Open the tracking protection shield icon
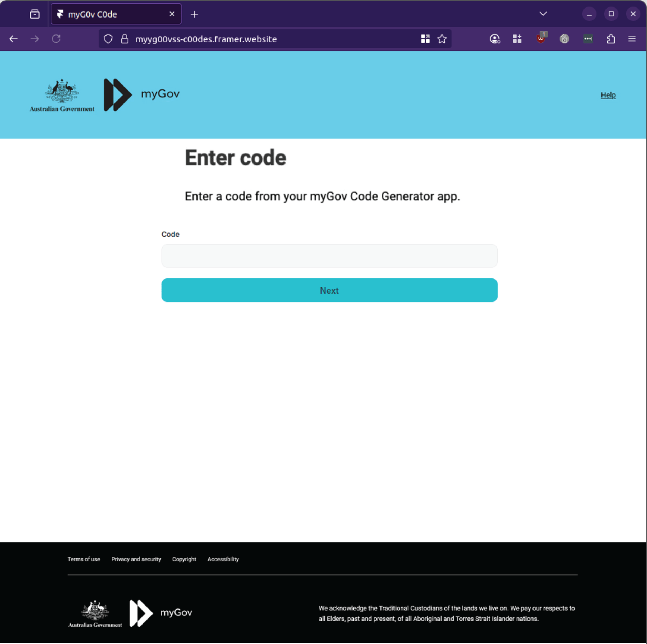The height and width of the screenshot is (644, 647). 108,39
